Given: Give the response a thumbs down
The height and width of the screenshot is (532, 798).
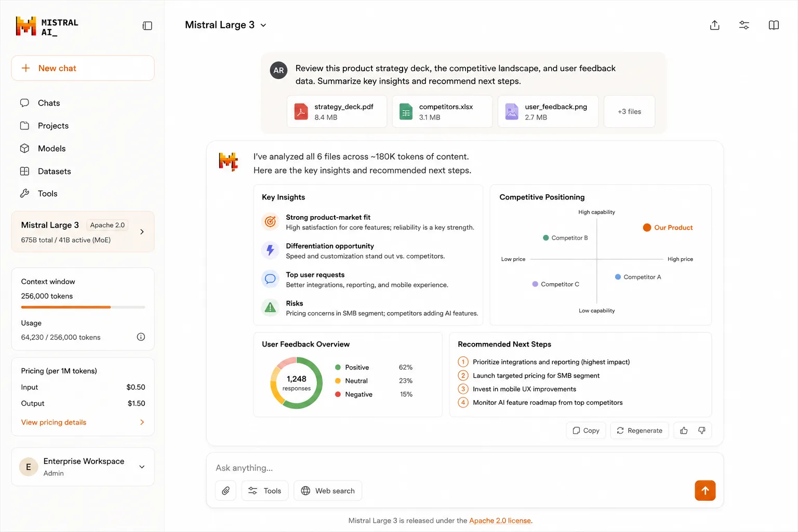Looking at the screenshot, I should (x=702, y=431).
